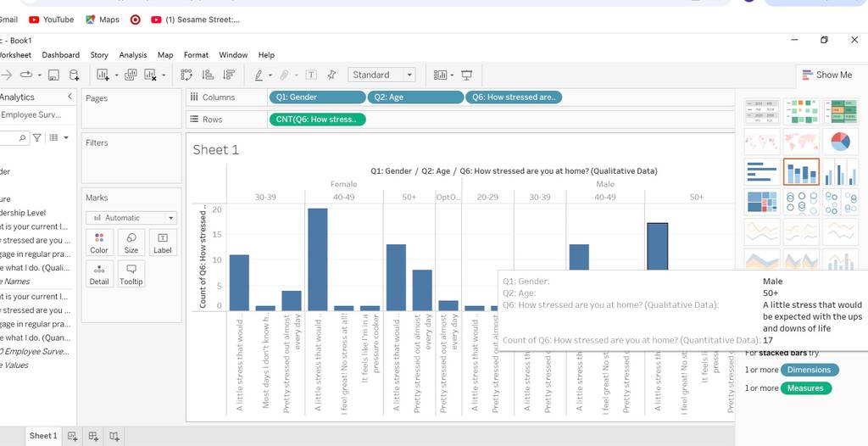This screenshot has height=446, width=868.
Task: Open the Analysis menu
Action: point(133,55)
